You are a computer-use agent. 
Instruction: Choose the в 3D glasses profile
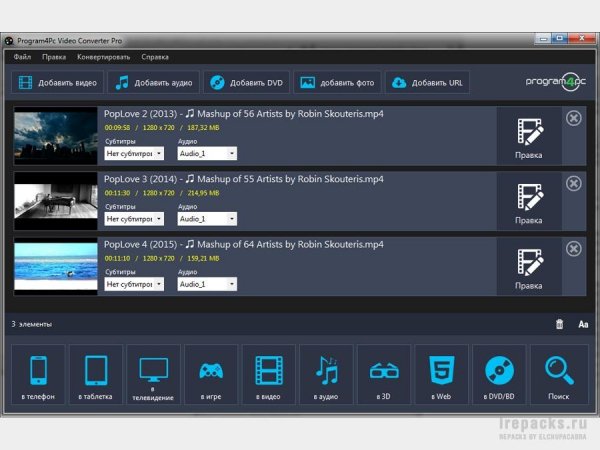click(384, 375)
